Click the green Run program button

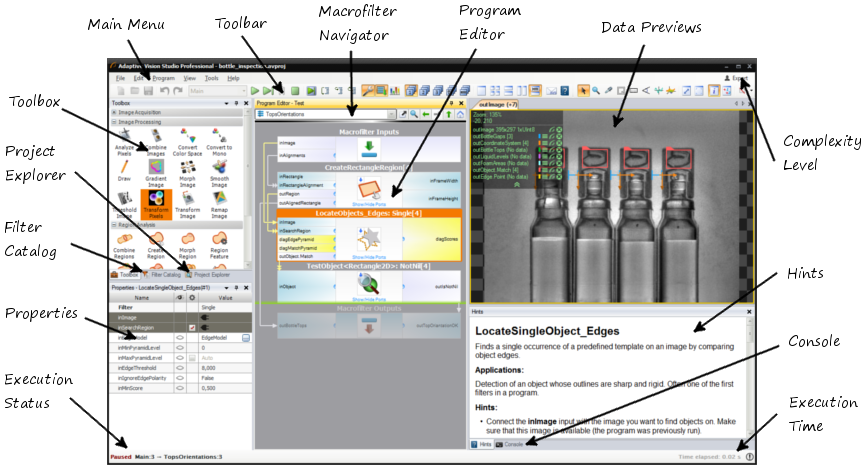click(255, 91)
